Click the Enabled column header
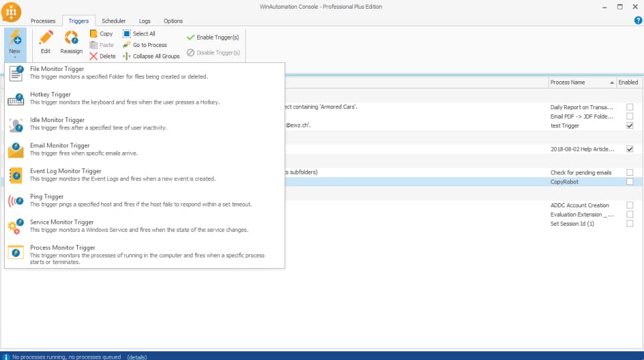Viewport: 644px width, 360px height. coord(628,82)
